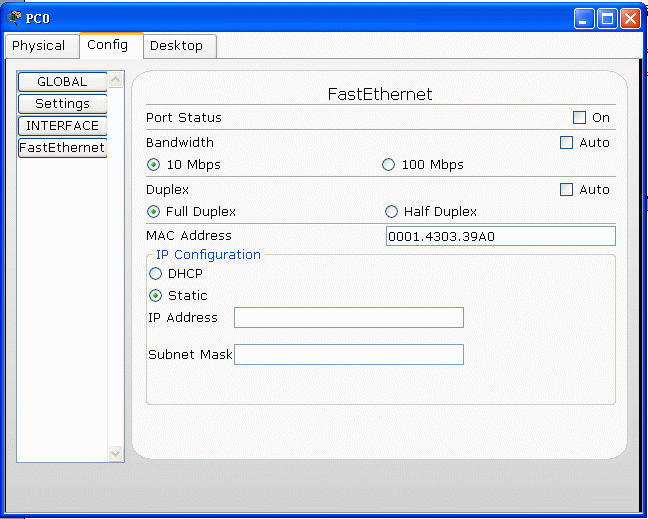Select FastEthernet in the sidebar

pyautogui.click(x=62, y=148)
